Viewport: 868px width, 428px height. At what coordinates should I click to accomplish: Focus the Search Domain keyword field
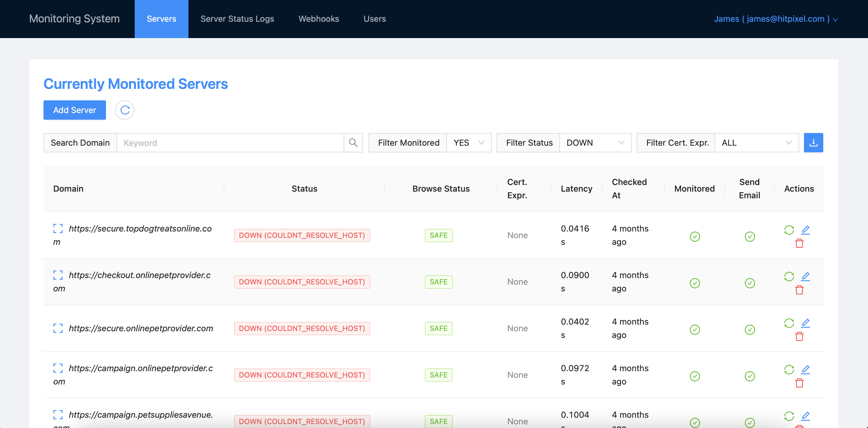pos(230,143)
